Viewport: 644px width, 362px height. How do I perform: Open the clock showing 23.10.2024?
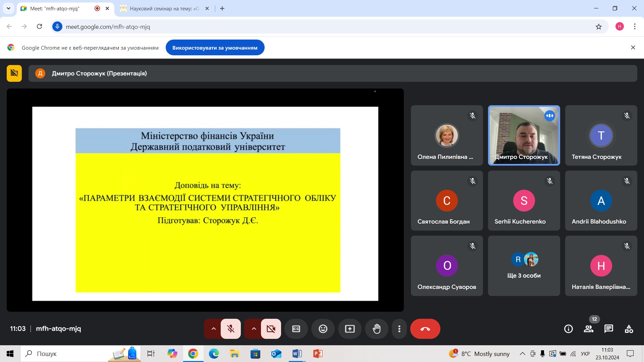click(607, 354)
